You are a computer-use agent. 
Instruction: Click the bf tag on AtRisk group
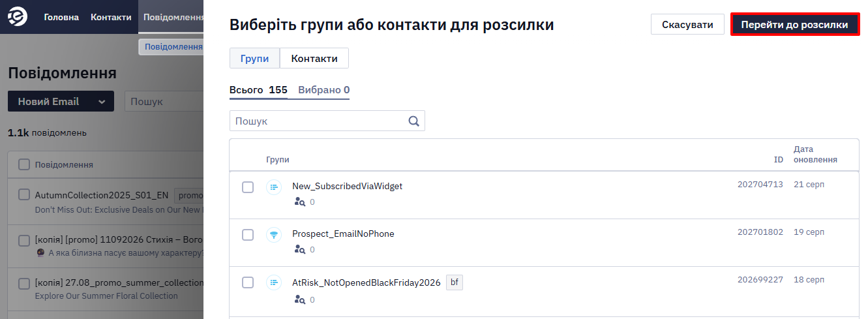coord(455,282)
